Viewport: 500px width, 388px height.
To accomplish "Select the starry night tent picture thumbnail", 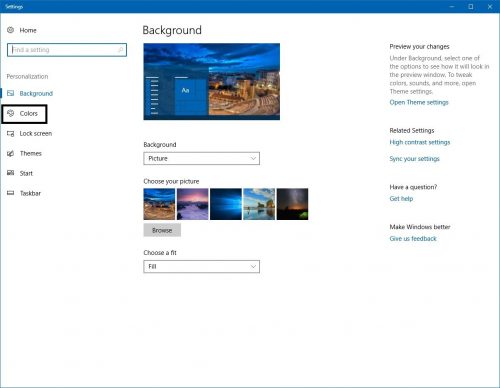I will (293, 204).
